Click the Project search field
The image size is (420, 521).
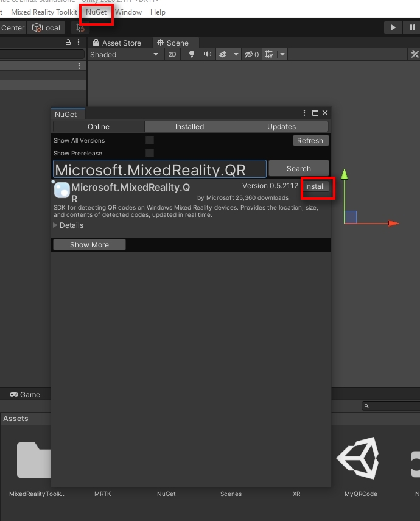[x=391, y=406]
